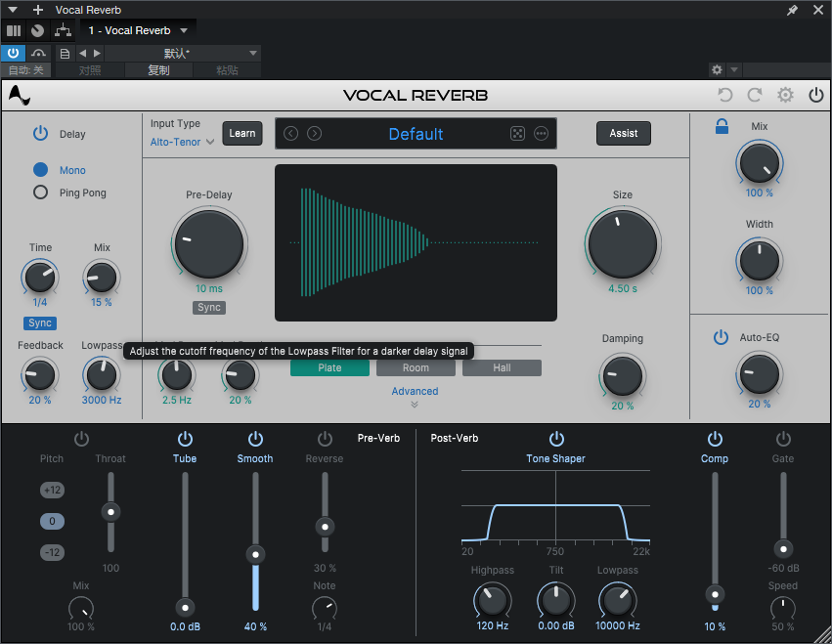
Task: Collapse the Advanced section
Action: click(x=415, y=396)
